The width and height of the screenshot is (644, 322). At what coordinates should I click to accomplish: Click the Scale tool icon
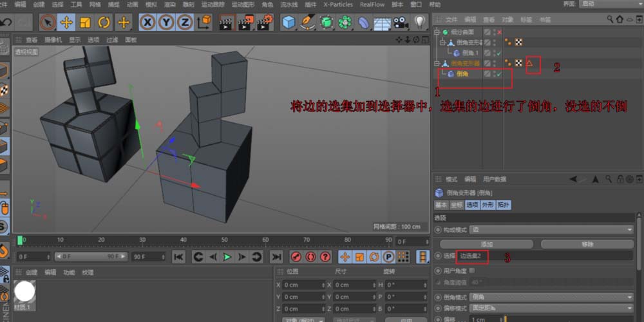[x=85, y=23]
